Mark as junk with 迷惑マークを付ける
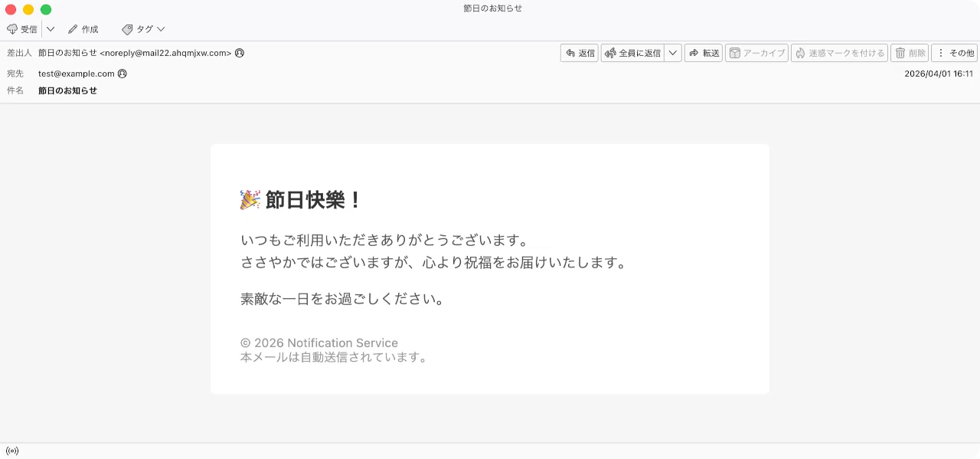Image resolution: width=980 pixels, height=459 pixels. coord(840,53)
